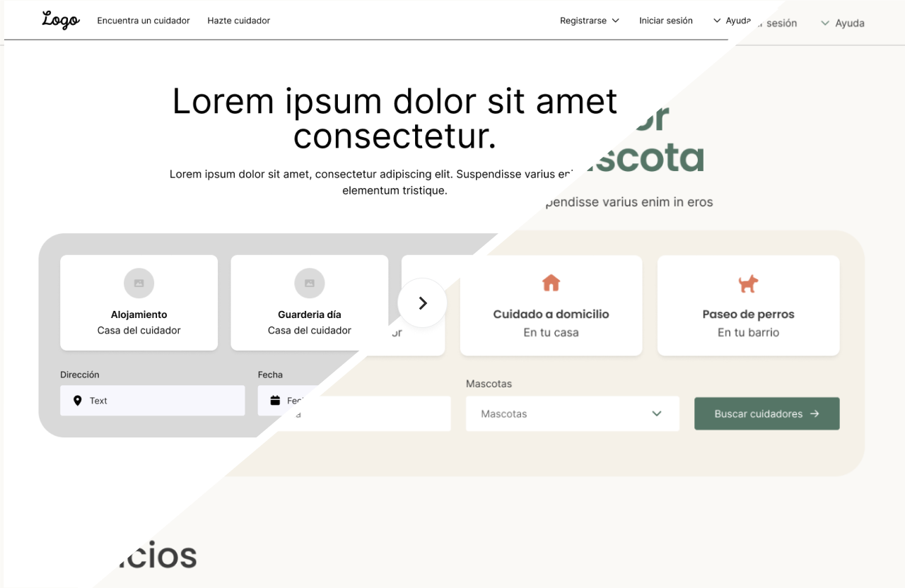
Task: Expand the Mascotas dropdown selector
Action: [x=572, y=413]
